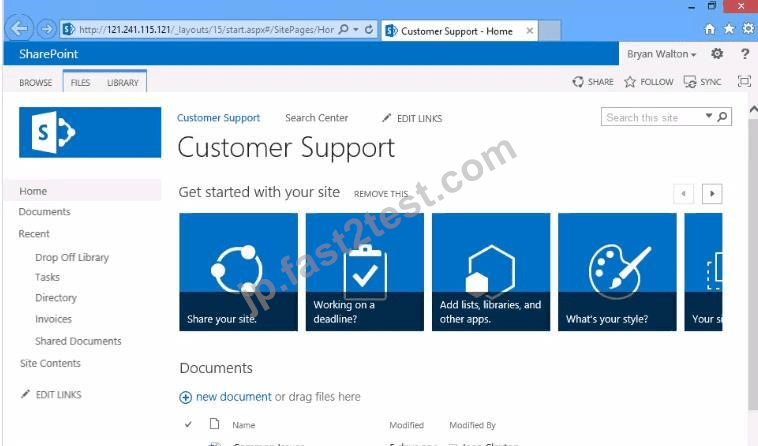The height and width of the screenshot is (446, 758).
Task: Open Documents in left navigation
Action: 44,212
